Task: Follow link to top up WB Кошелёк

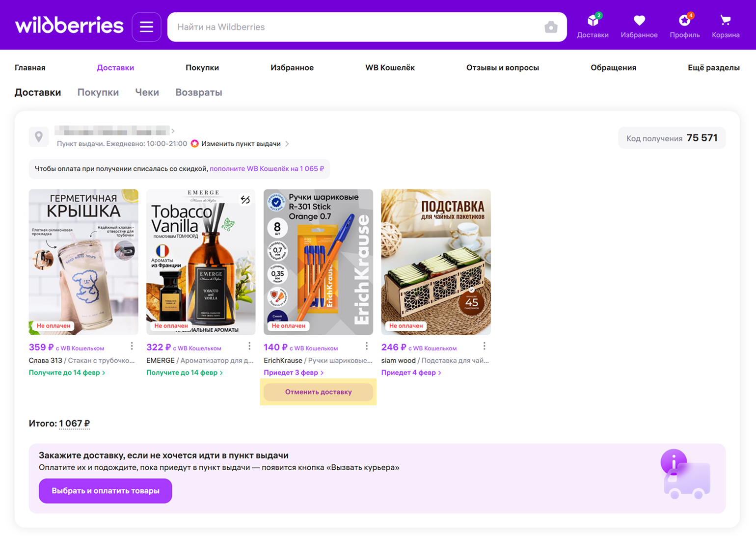Action: [267, 169]
